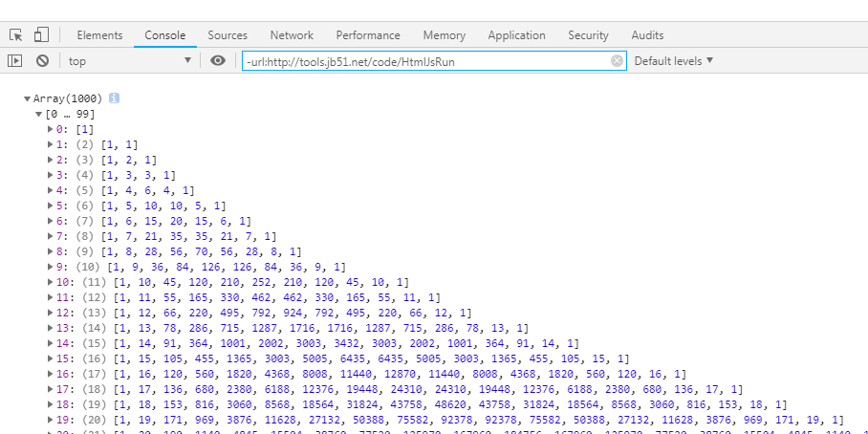Image resolution: width=868 pixels, height=434 pixels.
Task: Expand row 9 with ten elements
Action: [51, 267]
